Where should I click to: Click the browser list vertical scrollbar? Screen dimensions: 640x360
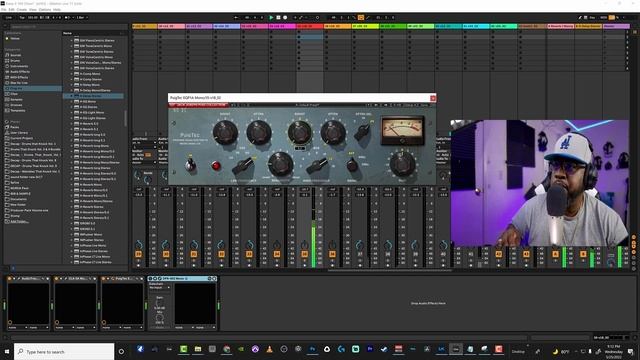coord(126,118)
